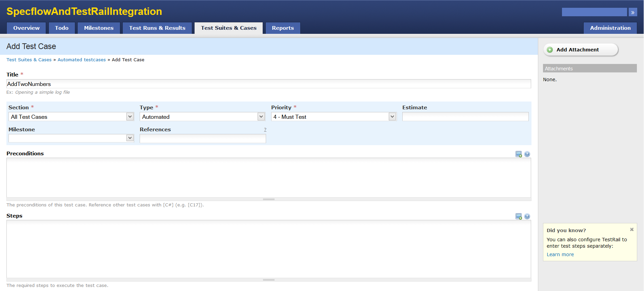Screen dimensions: 644x291
Task: Follow the Learn more link
Action: 560,254
